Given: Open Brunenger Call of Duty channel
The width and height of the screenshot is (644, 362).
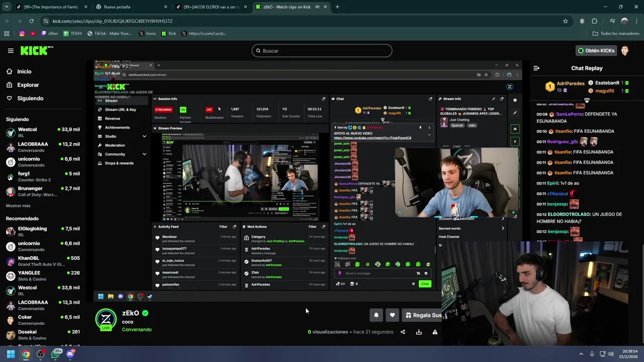Looking at the screenshot, I should pos(42,192).
